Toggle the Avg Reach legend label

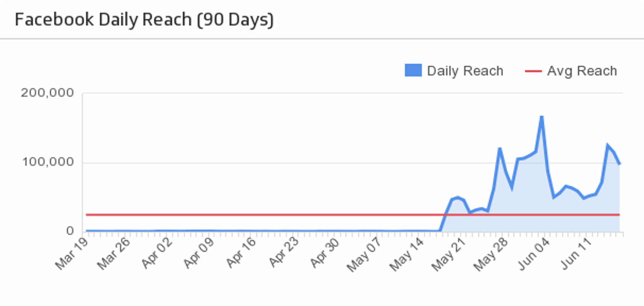[582, 71]
